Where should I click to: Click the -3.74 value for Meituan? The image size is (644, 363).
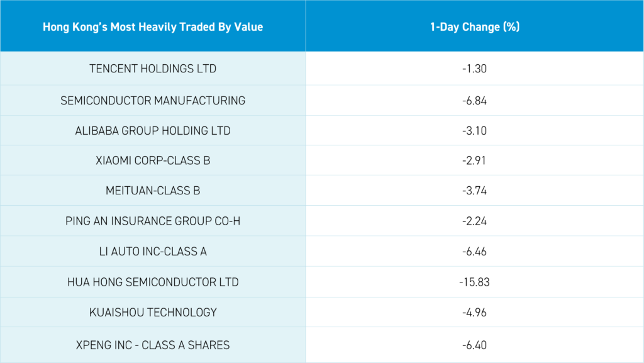(x=474, y=191)
